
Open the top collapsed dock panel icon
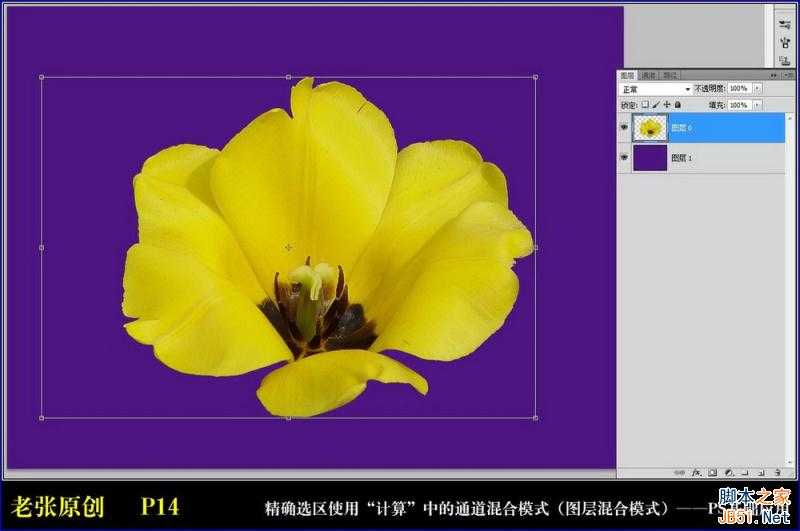[x=785, y=24]
